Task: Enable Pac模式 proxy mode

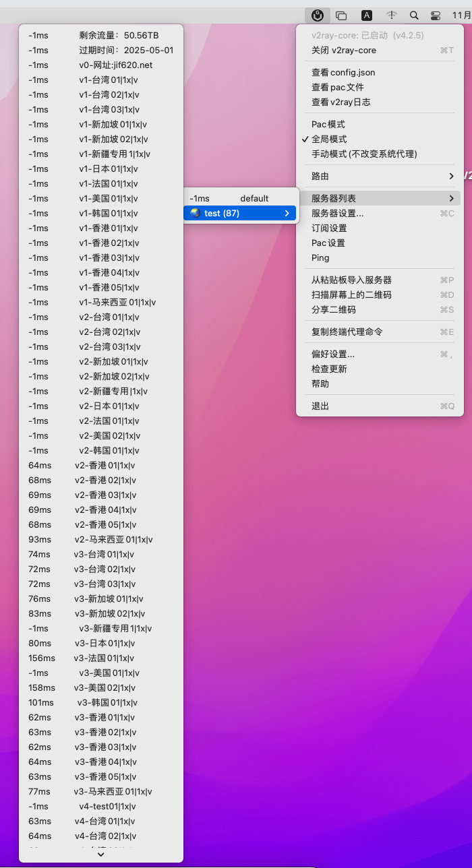Action: point(328,124)
